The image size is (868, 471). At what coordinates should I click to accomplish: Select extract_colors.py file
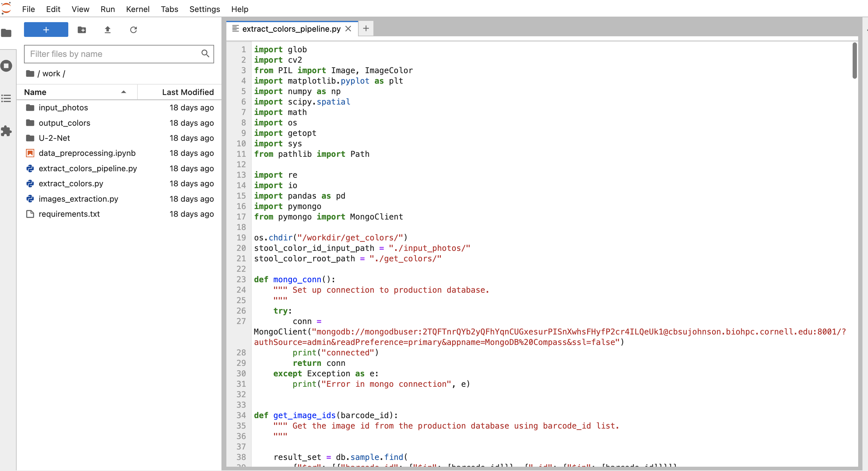click(119, 183)
